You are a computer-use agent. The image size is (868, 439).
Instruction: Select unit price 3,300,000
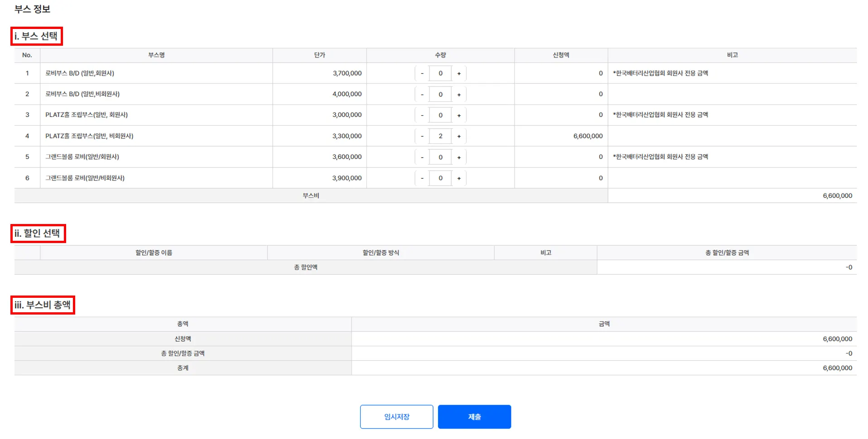click(x=347, y=136)
